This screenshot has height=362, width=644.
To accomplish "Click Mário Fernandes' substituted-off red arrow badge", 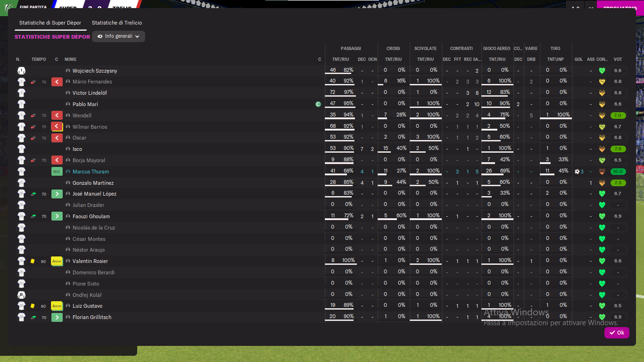I will coord(57,82).
